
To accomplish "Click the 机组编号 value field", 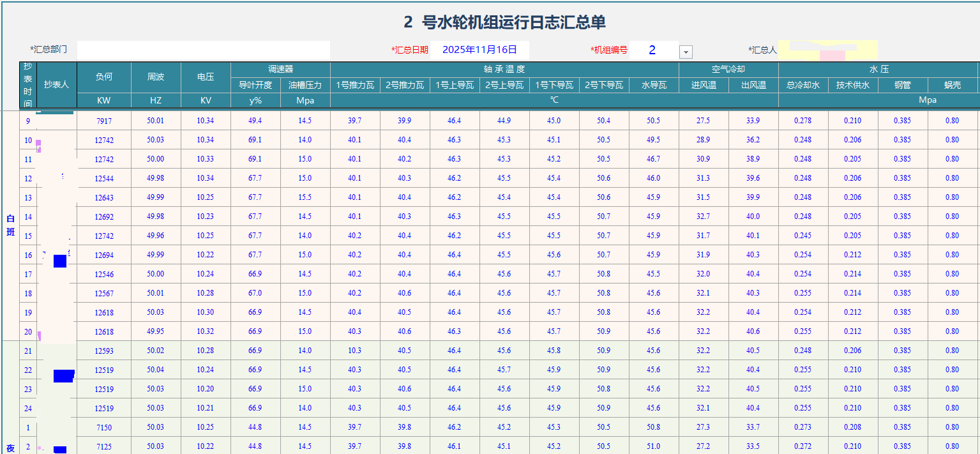I will (x=652, y=50).
